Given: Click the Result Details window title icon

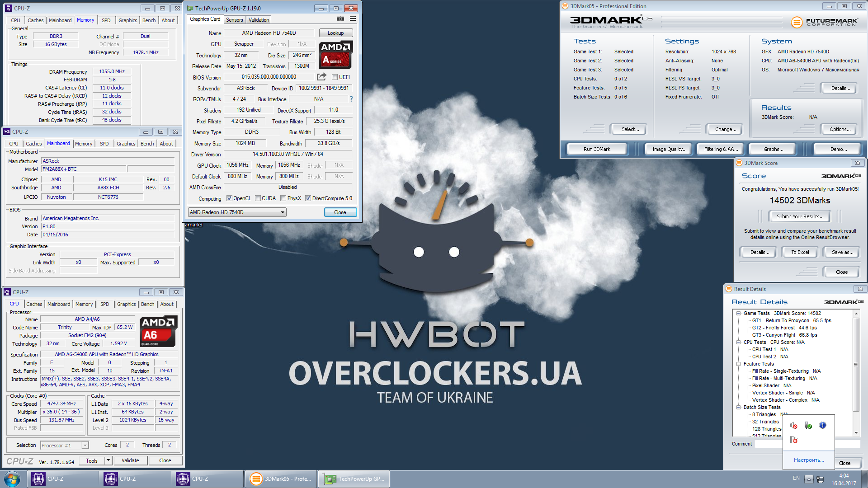Looking at the screenshot, I should 728,289.
